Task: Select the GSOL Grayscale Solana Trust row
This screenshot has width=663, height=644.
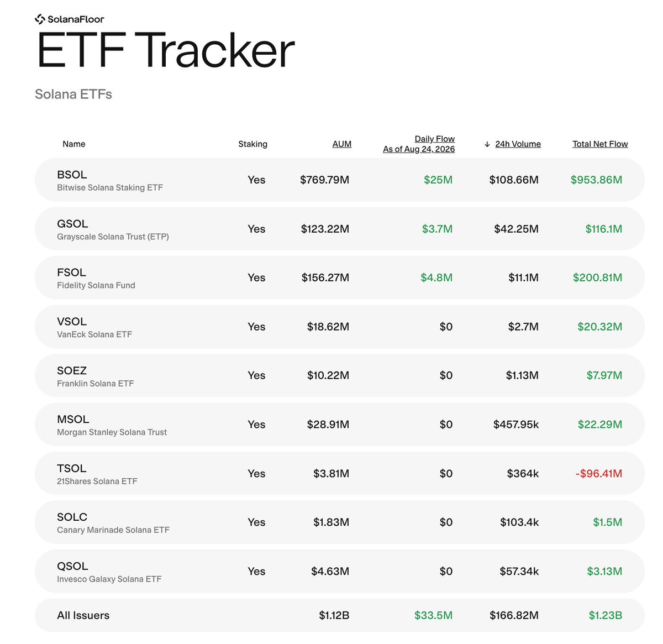Action: click(x=339, y=229)
